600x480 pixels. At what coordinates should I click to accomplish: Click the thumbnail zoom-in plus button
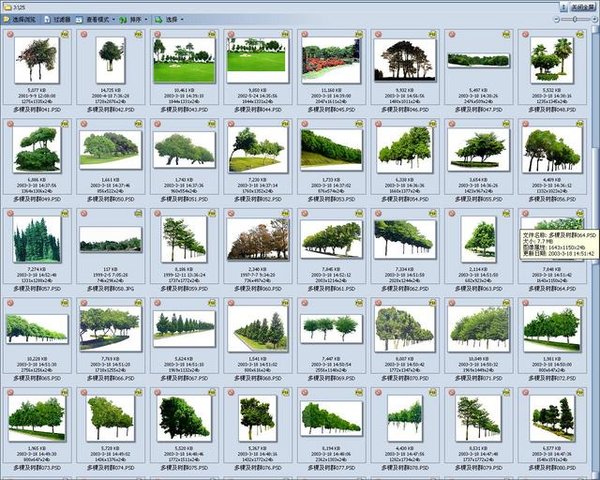click(x=594, y=19)
